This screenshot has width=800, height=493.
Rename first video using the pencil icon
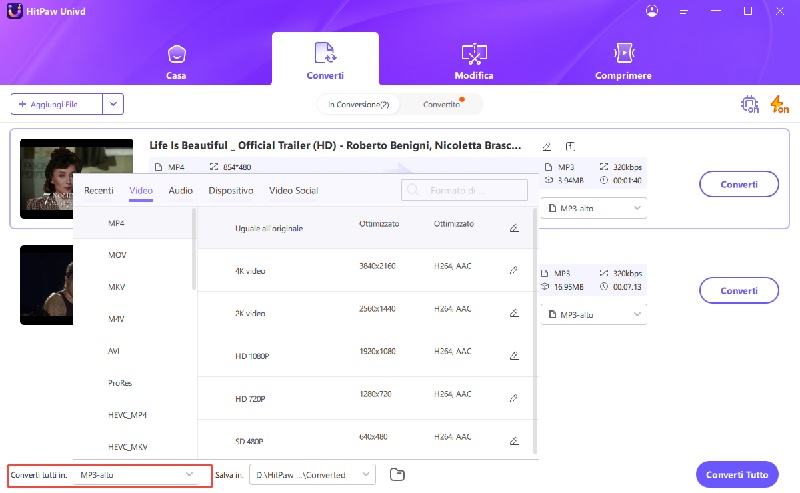pos(546,146)
